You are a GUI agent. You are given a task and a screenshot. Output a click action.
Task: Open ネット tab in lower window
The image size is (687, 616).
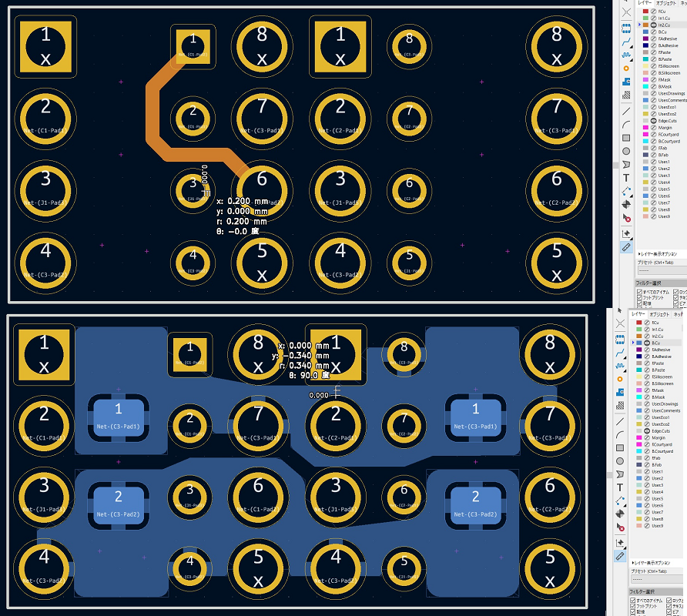click(x=679, y=314)
